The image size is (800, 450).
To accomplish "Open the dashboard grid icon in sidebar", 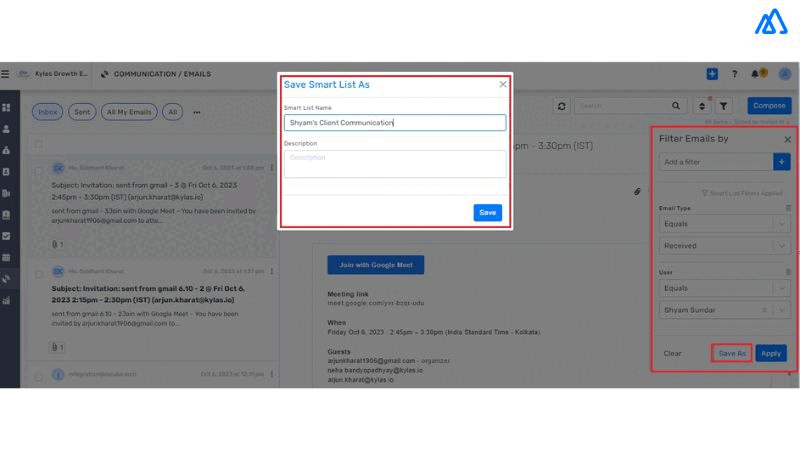I will 6,108.
